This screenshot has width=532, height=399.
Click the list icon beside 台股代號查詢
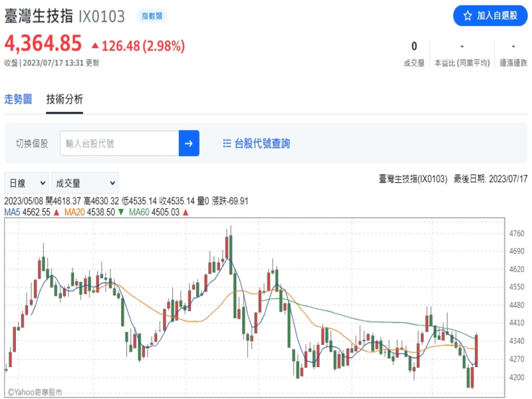[x=226, y=144]
